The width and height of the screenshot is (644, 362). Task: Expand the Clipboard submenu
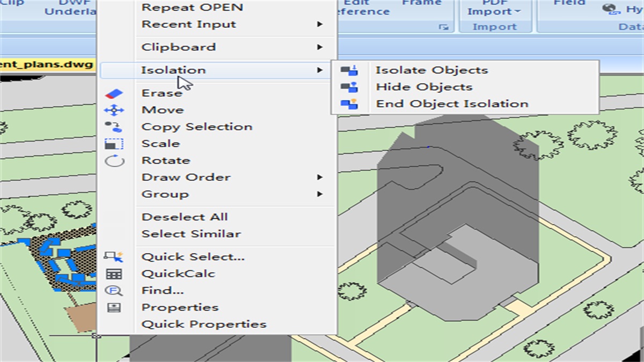[x=178, y=47]
